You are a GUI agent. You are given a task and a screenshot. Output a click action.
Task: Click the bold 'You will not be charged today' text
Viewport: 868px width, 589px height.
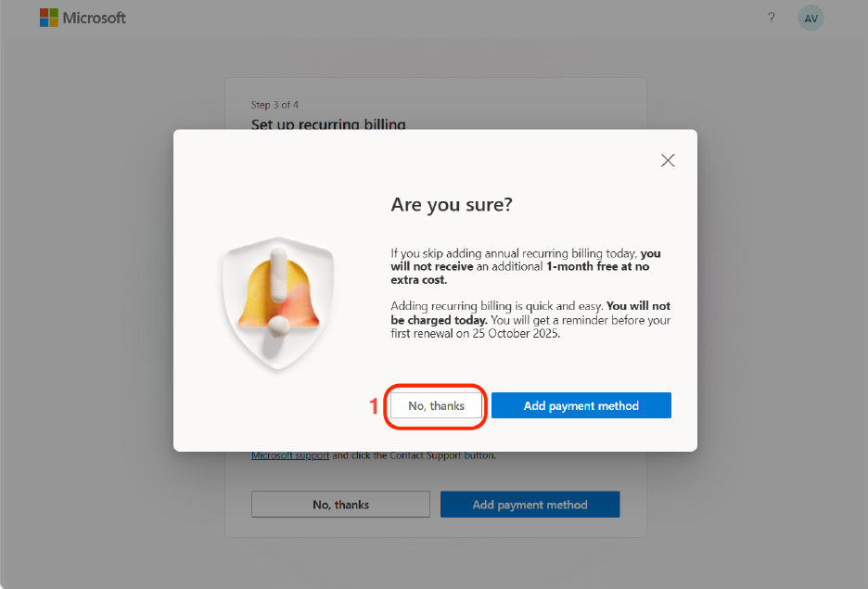(573, 313)
